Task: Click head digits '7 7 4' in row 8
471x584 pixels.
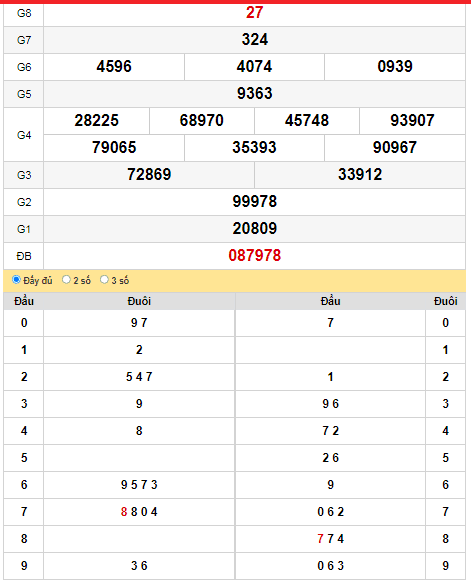Action: [x=330, y=539]
